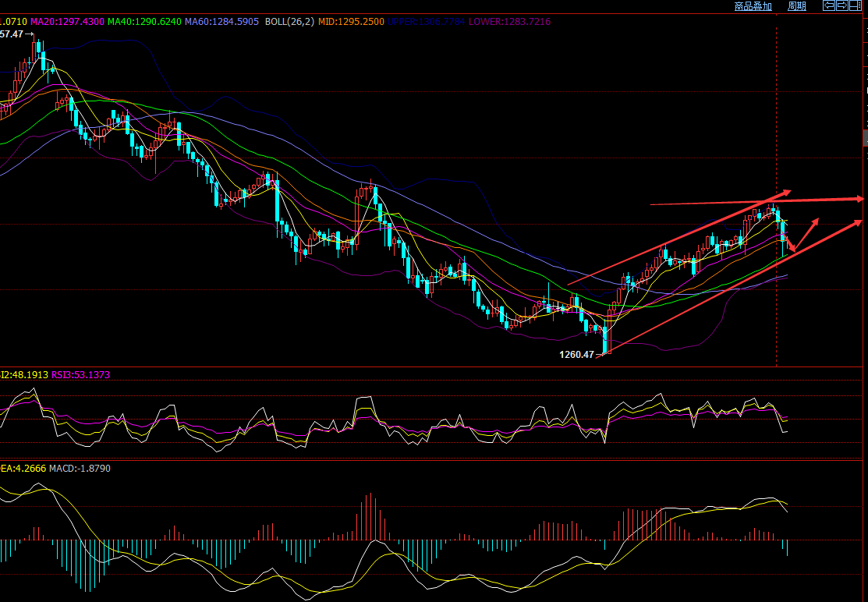Click the left arrow navigation icon
Image resolution: width=868 pixels, height=602 pixels.
830,5
